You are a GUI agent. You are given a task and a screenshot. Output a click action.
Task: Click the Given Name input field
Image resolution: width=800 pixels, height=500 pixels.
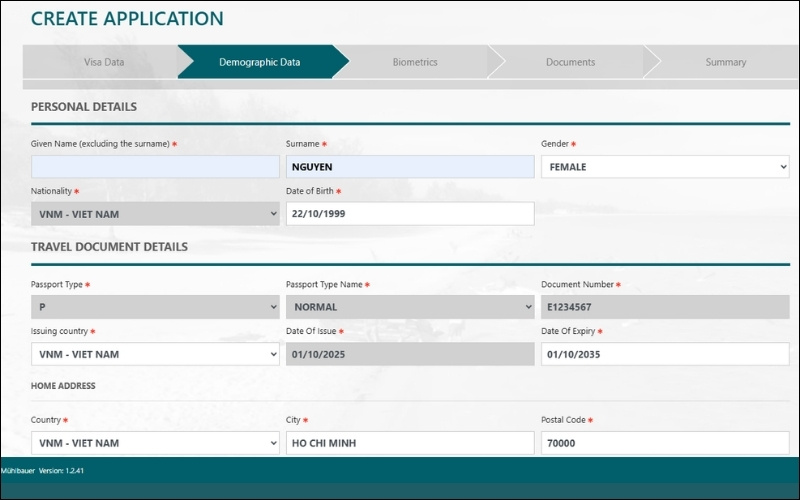[x=155, y=167]
